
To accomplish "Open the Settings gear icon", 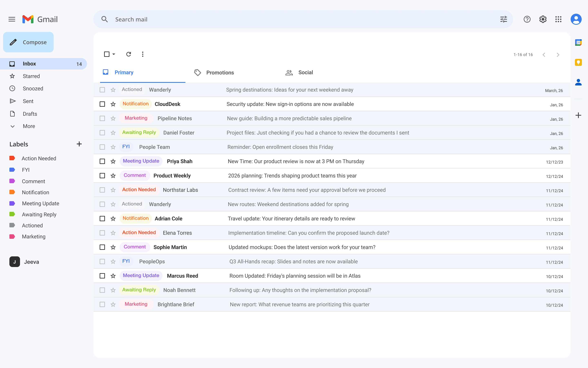I will (542, 19).
